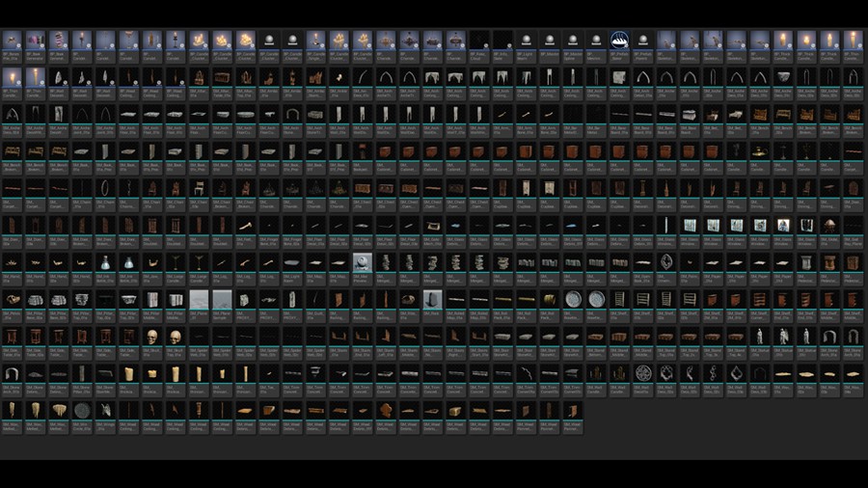
Task: Click the gray material preview sphere SM asset
Action: click(363, 262)
